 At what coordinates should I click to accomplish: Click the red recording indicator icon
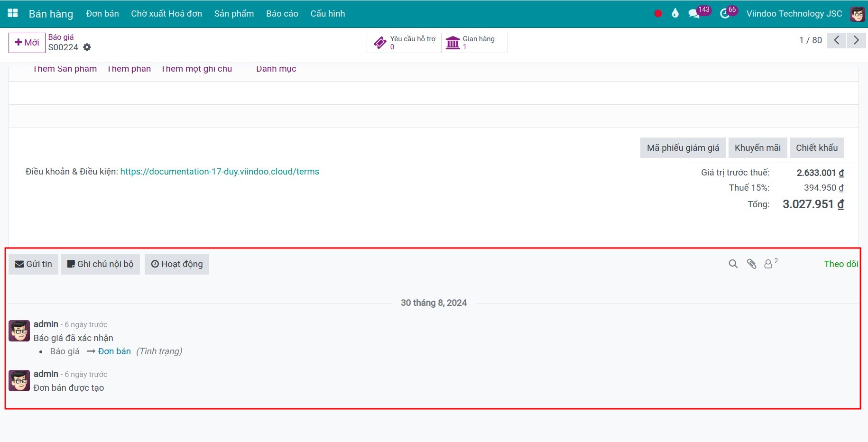click(x=658, y=14)
